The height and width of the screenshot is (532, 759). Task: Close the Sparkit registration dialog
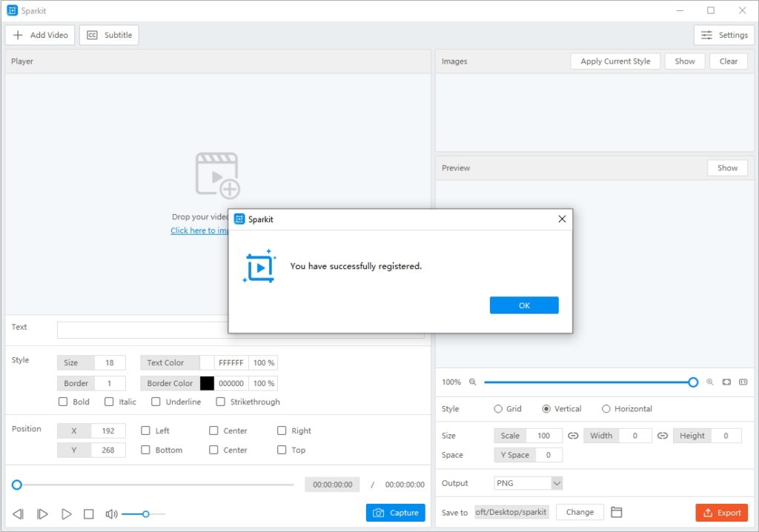point(562,219)
